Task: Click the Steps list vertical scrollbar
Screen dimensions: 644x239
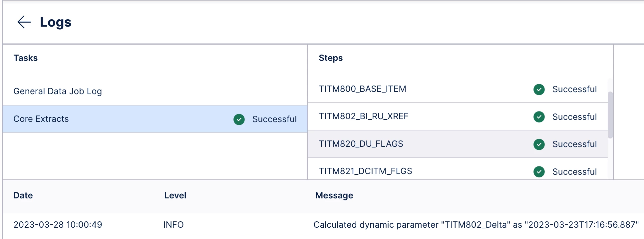Action: point(610,115)
